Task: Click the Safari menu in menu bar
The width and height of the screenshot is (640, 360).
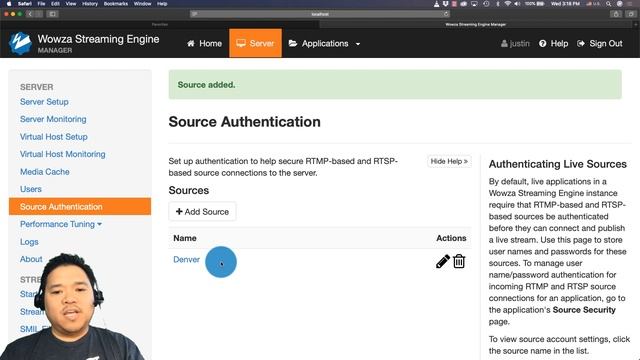Action: pyautogui.click(x=24, y=4)
